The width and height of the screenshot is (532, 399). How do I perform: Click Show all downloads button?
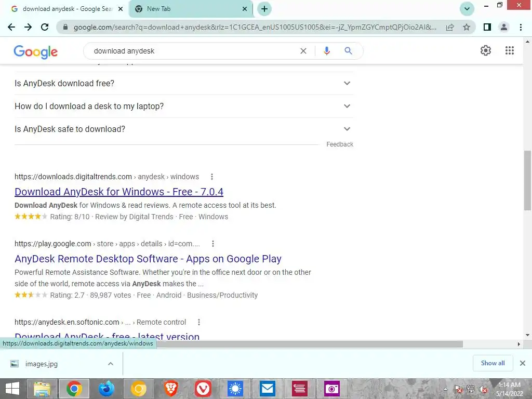493,363
